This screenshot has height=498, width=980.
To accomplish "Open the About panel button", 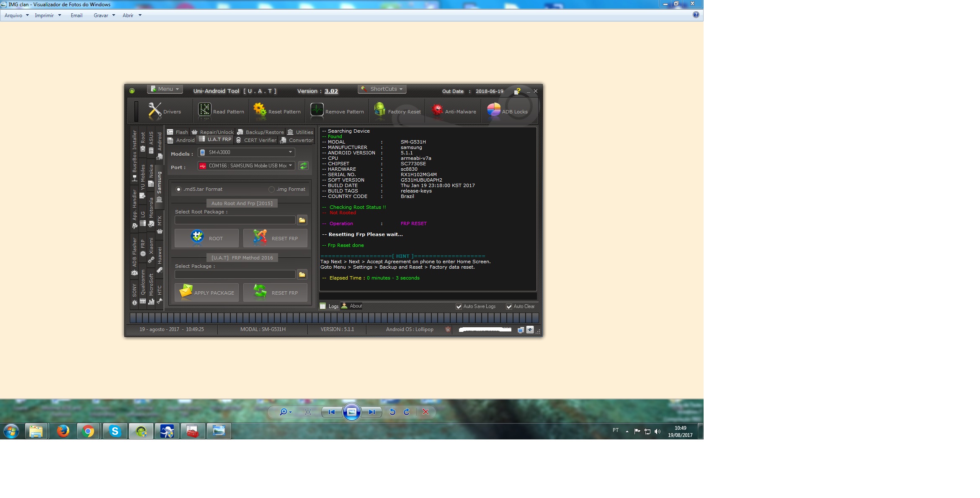I will pyautogui.click(x=352, y=306).
